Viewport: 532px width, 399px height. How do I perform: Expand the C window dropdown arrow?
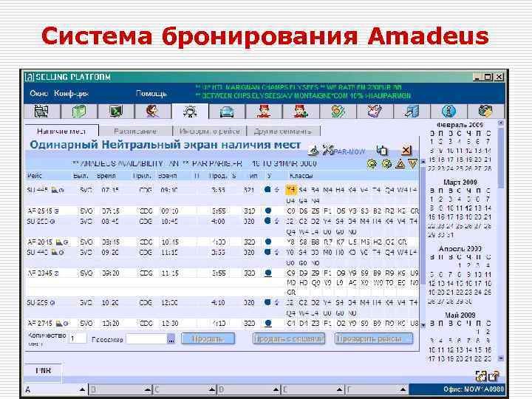coord(211,389)
